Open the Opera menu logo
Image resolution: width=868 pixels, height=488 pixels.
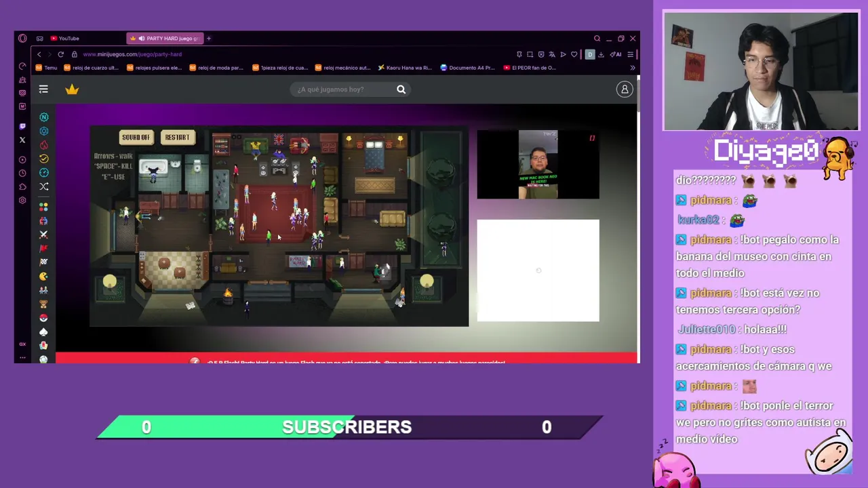pos(22,39)
